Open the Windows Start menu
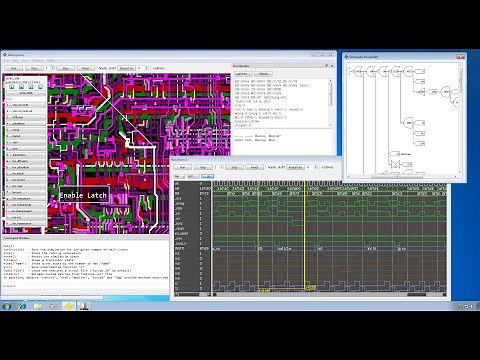Image resolution: width=480 pixels, height=360 pixels. pyautogui.click(x=6, y=306)
